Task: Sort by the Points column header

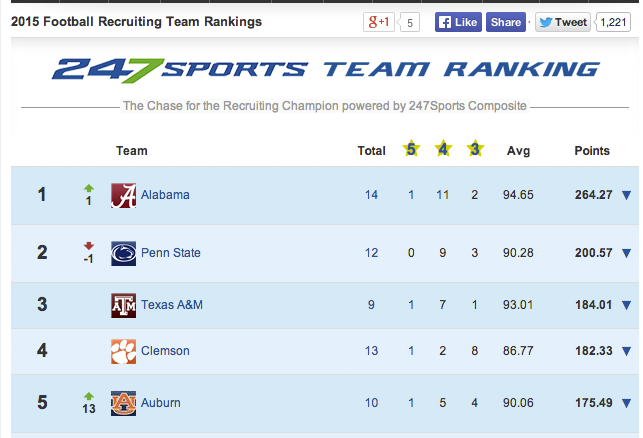Action: (x=591, y=151)
